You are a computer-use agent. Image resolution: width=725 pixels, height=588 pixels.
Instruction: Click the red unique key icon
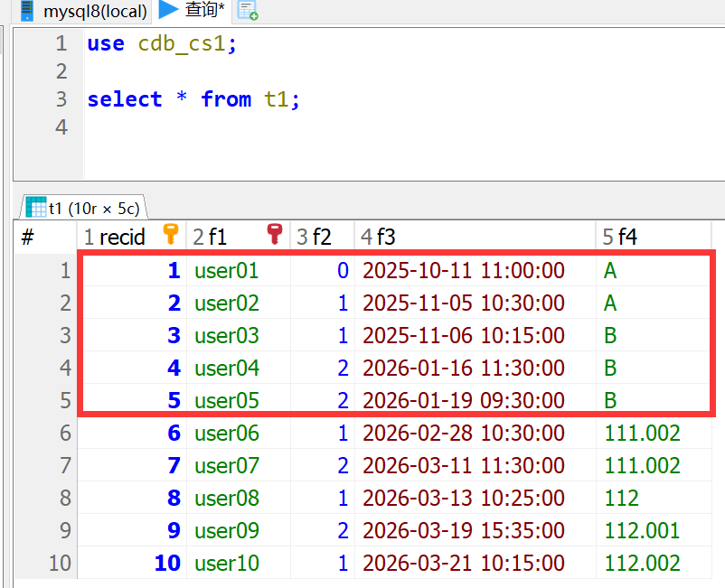click(275, 234)
